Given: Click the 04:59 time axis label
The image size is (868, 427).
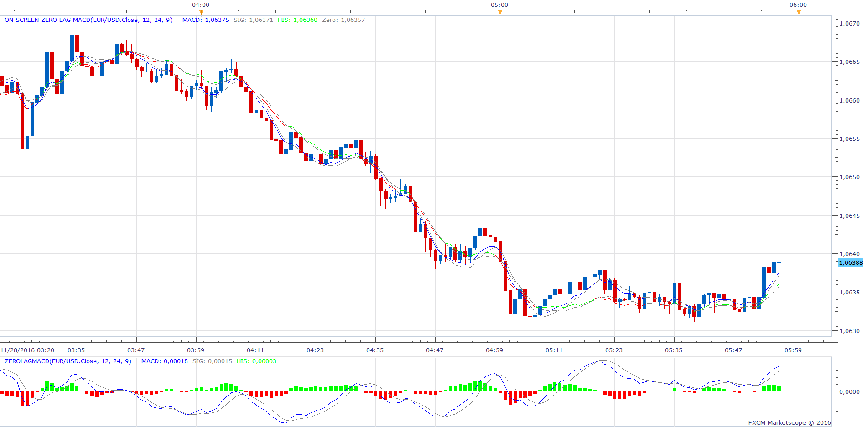Looking at the screenshot, I should pyautogui.click(x=494, y=350).
